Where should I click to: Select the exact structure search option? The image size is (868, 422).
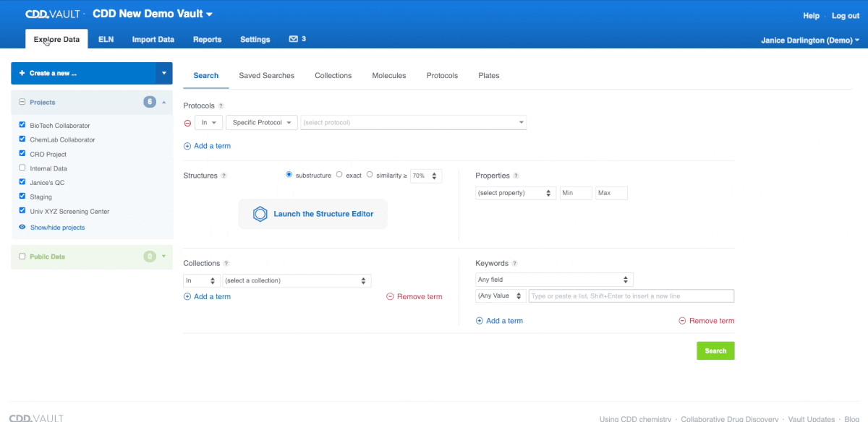pyautogui.click(x=339, y=174)
